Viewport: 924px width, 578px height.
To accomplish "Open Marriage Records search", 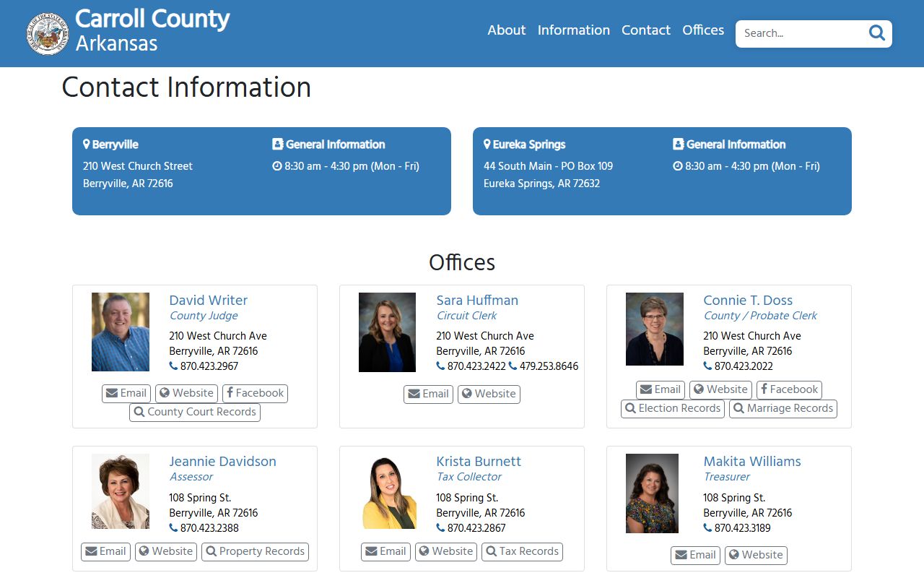I will (x=783, y=409).
